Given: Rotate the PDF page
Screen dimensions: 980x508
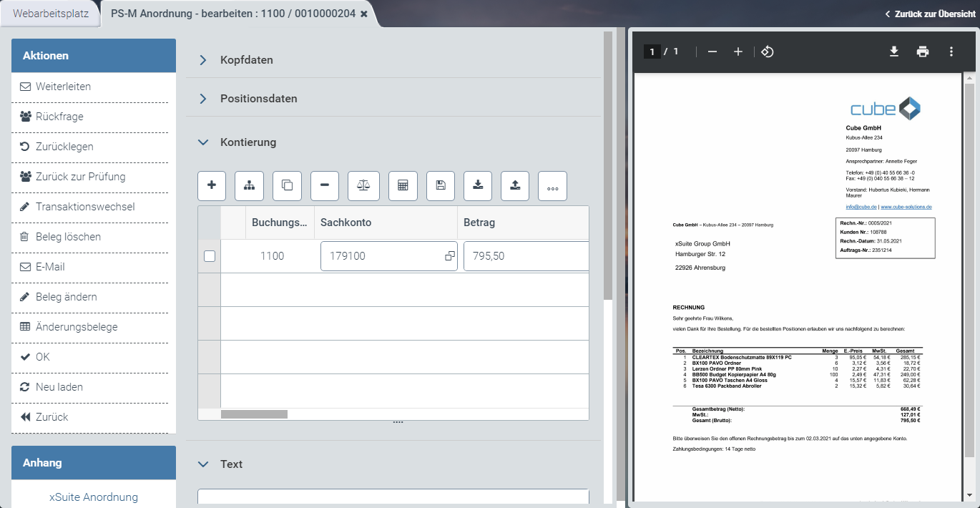Looking at the screenshot, I should pyautogui.click(x=767, y=52).
